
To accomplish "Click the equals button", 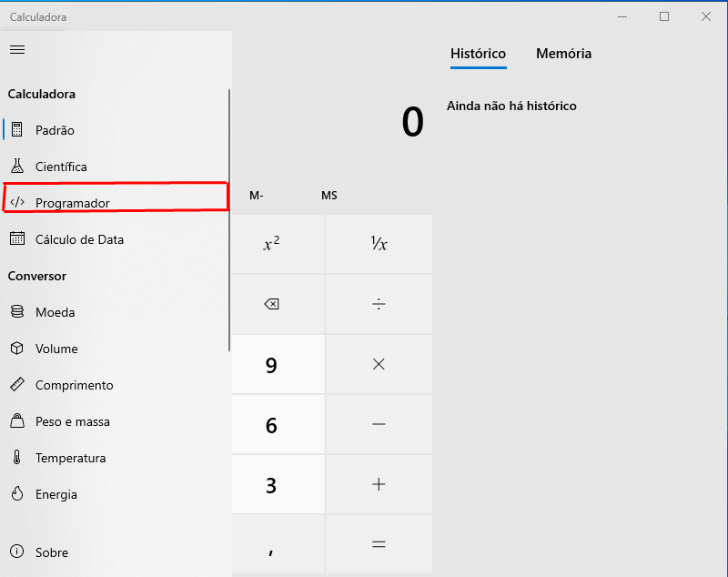I will [379, 544].
